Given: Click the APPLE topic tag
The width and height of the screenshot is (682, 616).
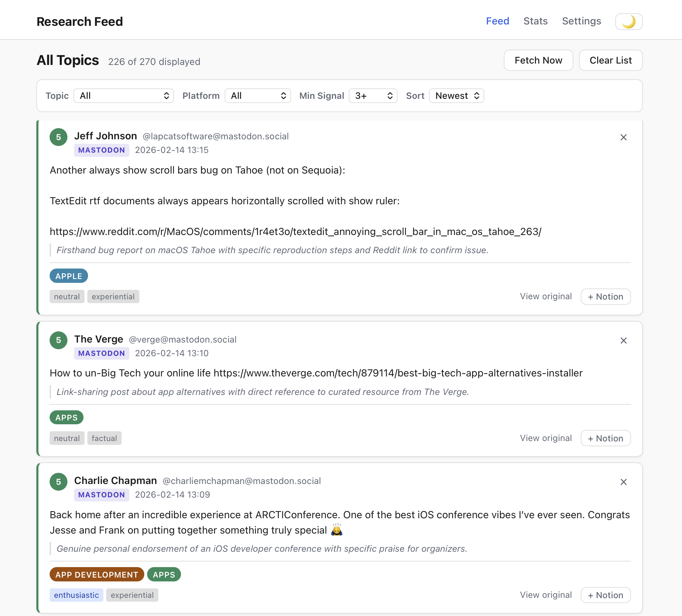Looking at the screenshot, I should [x=68, y=276].
